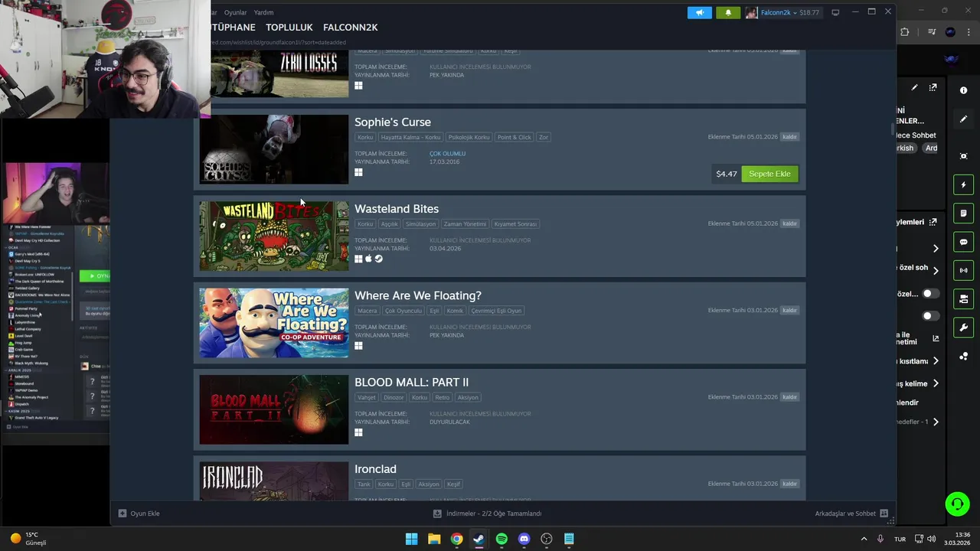
Task: Open the TOPLULUK tab
Action: 289,27
